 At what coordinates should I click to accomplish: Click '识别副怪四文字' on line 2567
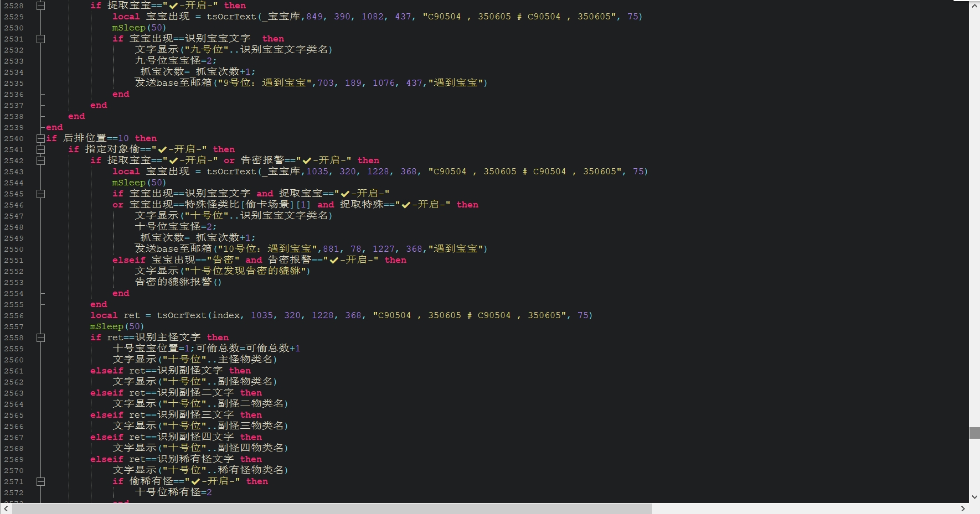195,437
